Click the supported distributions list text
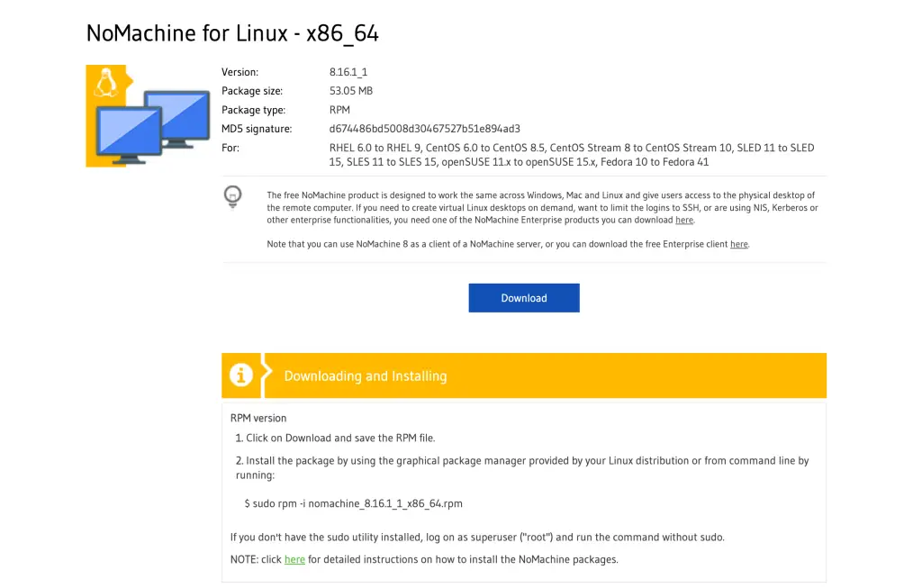 tap(571, 155)
